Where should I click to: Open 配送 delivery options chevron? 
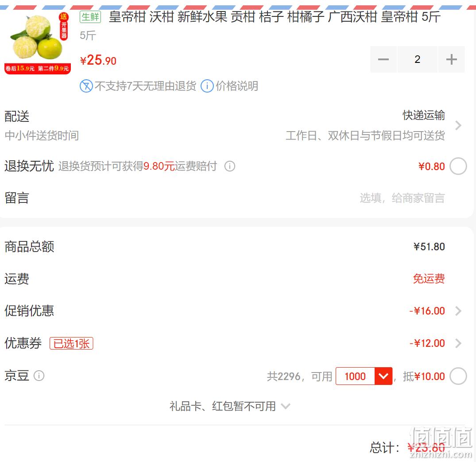458,125
